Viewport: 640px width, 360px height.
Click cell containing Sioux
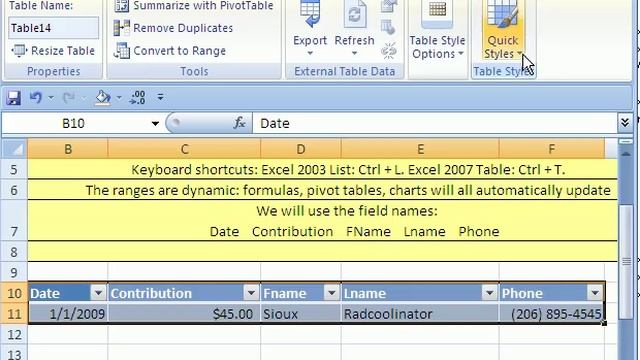point(301,313)
